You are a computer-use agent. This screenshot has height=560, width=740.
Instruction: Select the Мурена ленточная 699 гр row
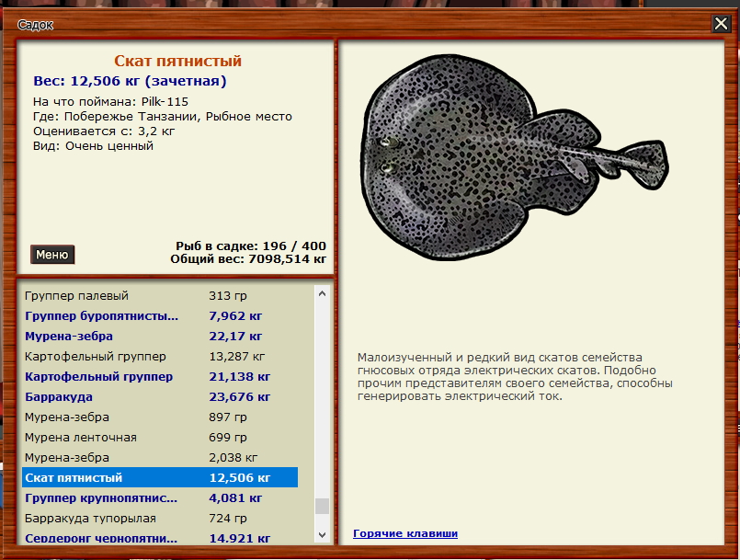coord(160,438)
